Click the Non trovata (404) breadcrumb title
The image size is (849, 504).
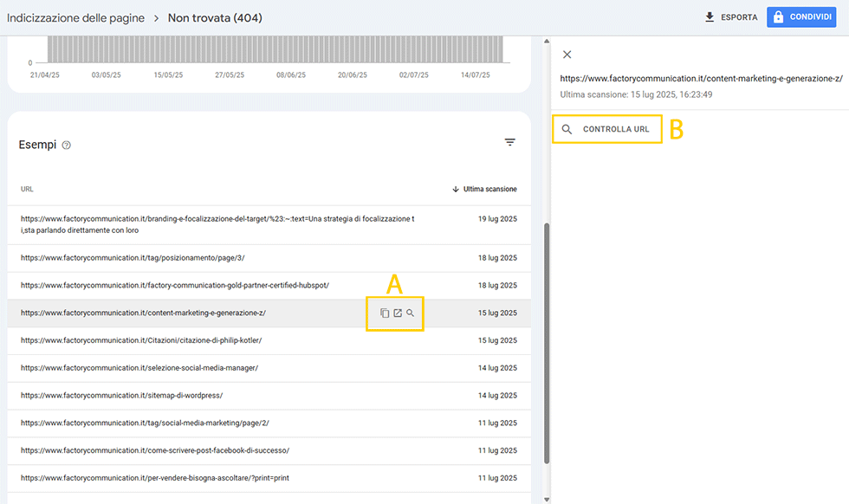(x=215, y=18)
